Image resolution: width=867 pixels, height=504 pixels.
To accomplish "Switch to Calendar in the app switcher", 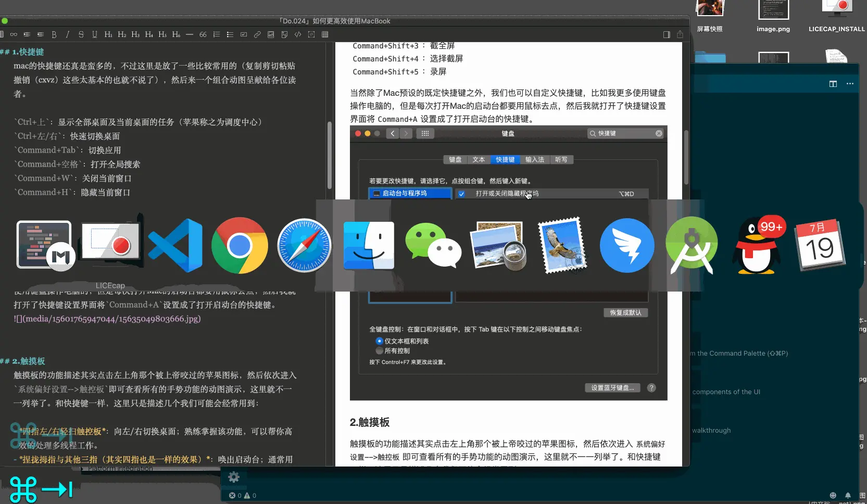I will tap(820, 245).
